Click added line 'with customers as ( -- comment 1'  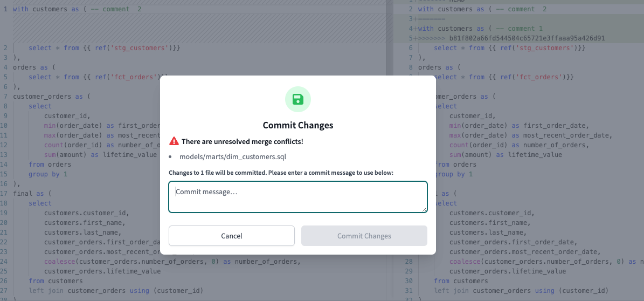point(480,29)
